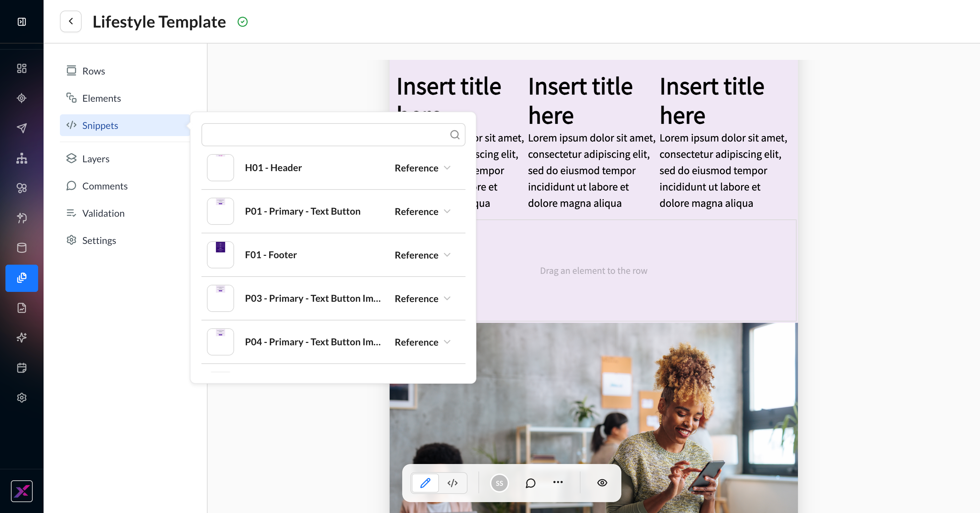Click the comment bubble icon in the bottom toolbar

(530, 483)
